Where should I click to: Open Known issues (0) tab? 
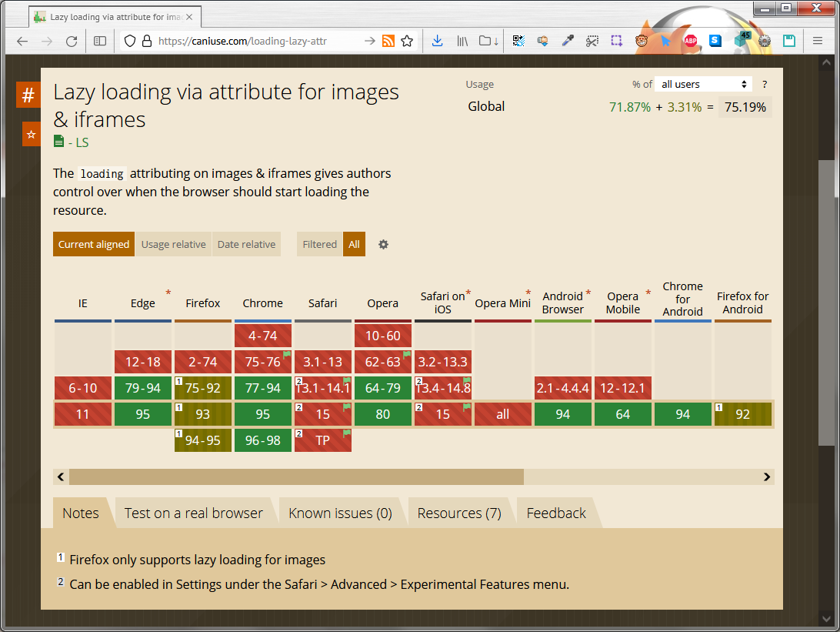340,513
